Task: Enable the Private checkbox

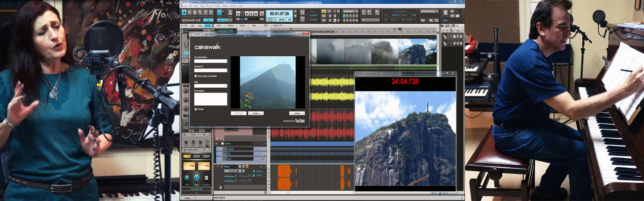Action: pyautogui.click(x=196, y=109)
